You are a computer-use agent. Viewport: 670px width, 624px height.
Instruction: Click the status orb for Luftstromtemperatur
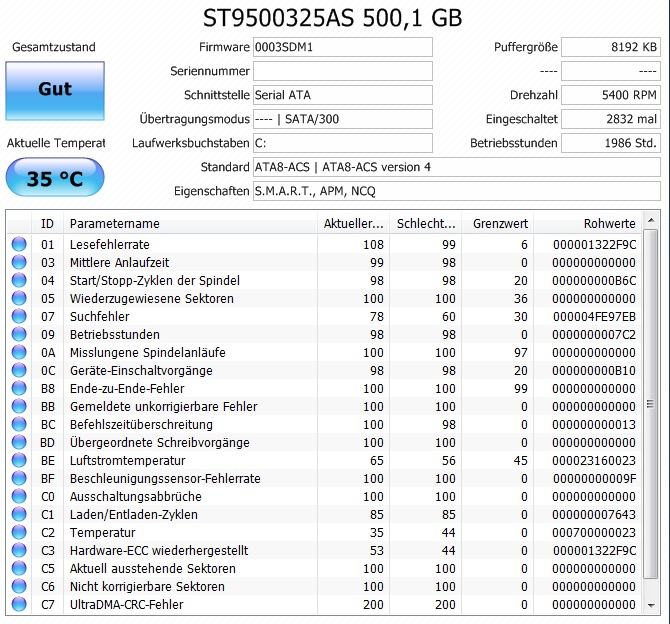pyautogui.click(x=19, y=460)
